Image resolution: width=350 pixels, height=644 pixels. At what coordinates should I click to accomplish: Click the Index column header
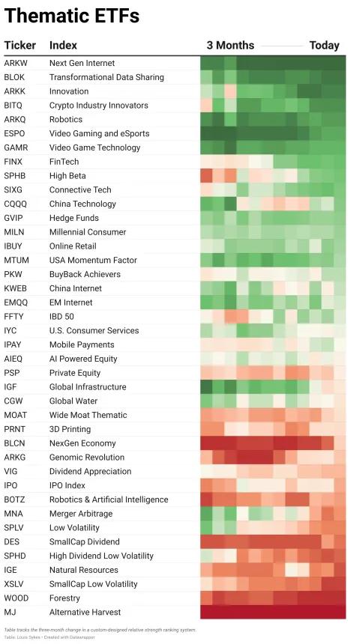pyautogui.click(x=63, y=45)
